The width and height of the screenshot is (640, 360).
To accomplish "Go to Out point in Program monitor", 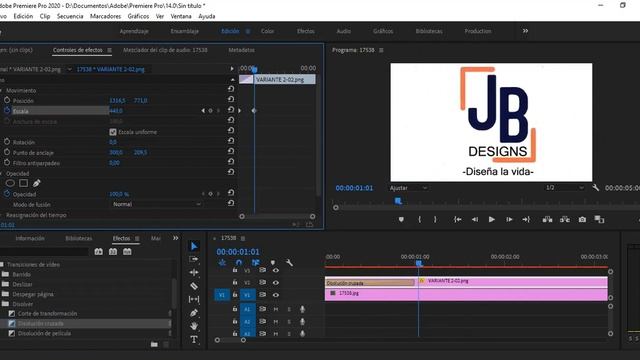I will pyautogui.click(x=526, y=220).
